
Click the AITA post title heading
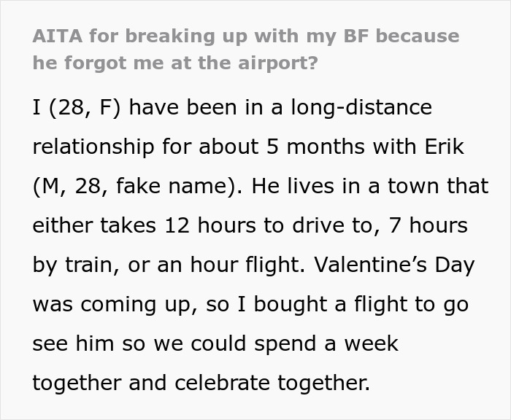point(245,49)
